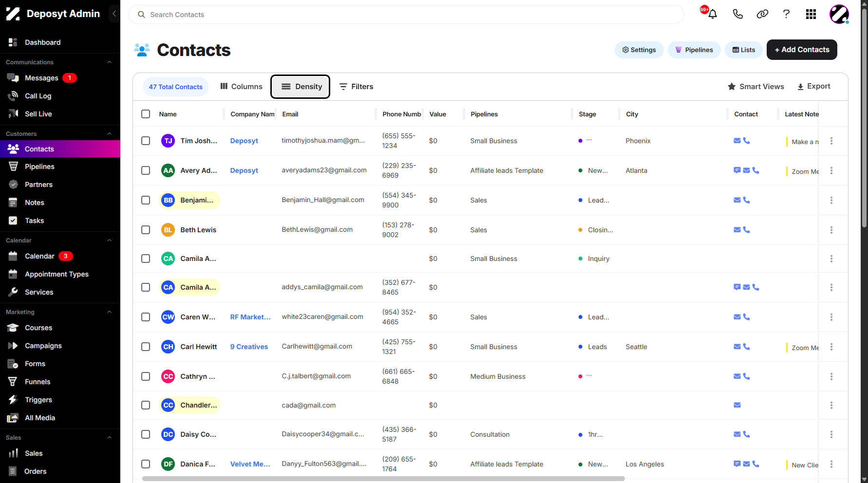Open the Columns selector

click(x=241, y=87)
